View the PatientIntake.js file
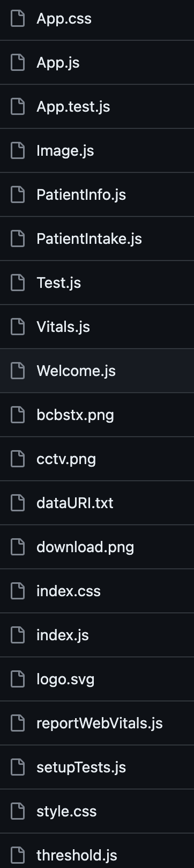194x868 pixels. point(89,239)
